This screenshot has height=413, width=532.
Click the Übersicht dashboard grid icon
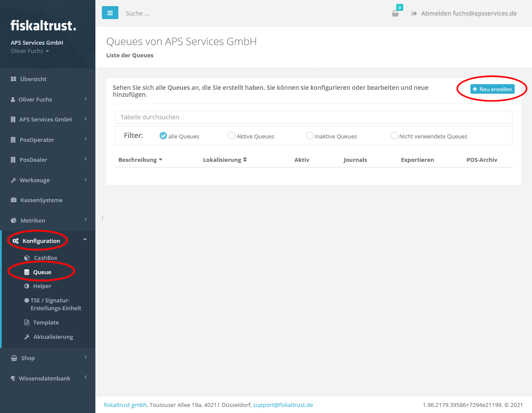click(x=13, y=79)
